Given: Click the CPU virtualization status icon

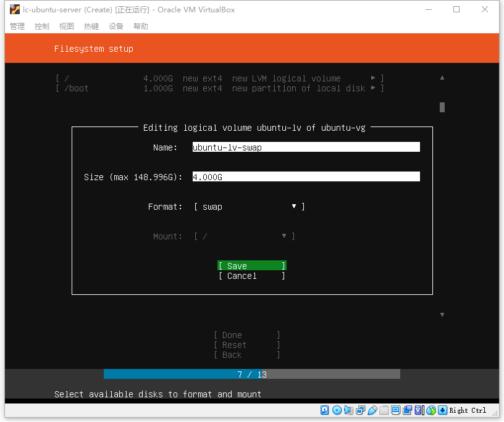Looking at the screenshot, I should [419, 410].
